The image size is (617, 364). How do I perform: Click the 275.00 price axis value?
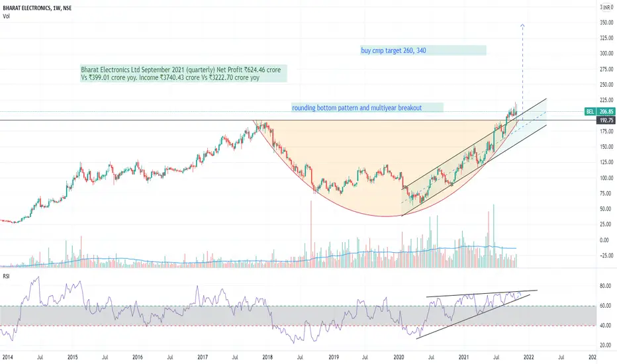[606, 69]
